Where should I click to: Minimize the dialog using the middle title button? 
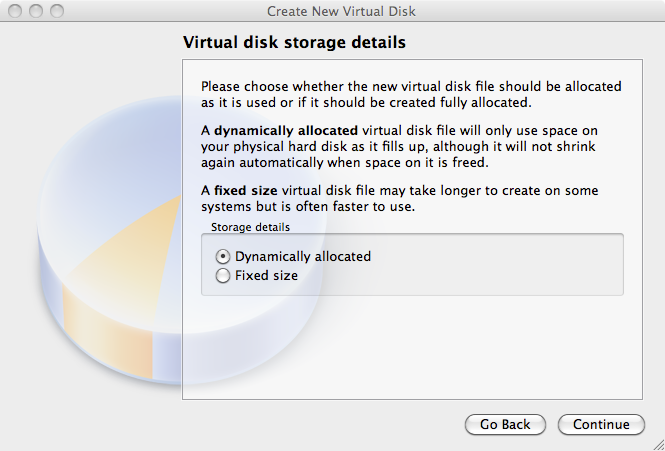36,11
